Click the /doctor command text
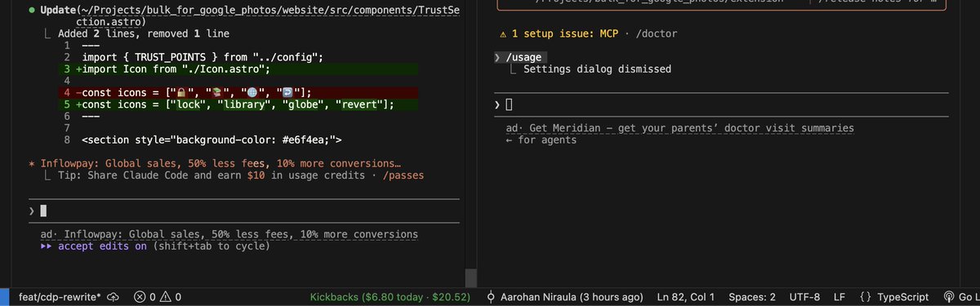The image size is (980, 306). point(656,34)
